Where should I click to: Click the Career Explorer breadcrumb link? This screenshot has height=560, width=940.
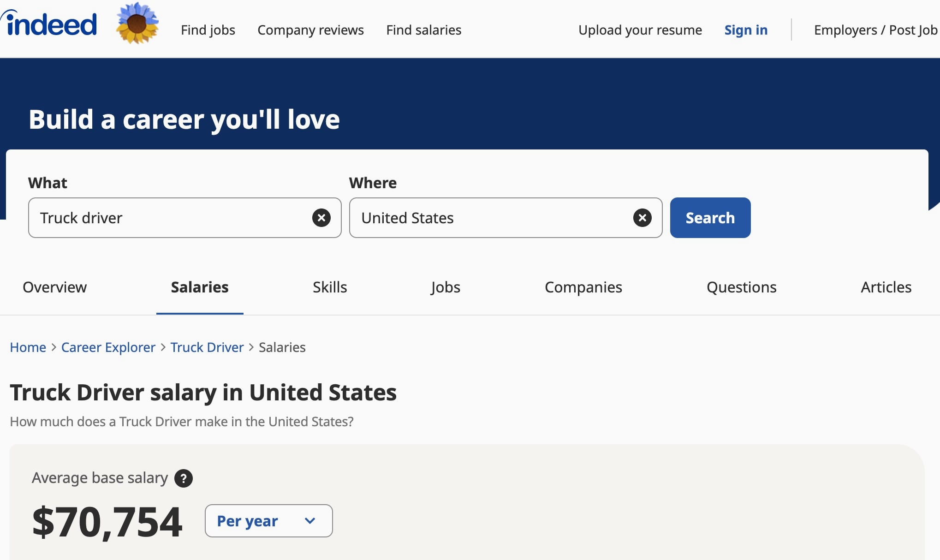[108, 347]
